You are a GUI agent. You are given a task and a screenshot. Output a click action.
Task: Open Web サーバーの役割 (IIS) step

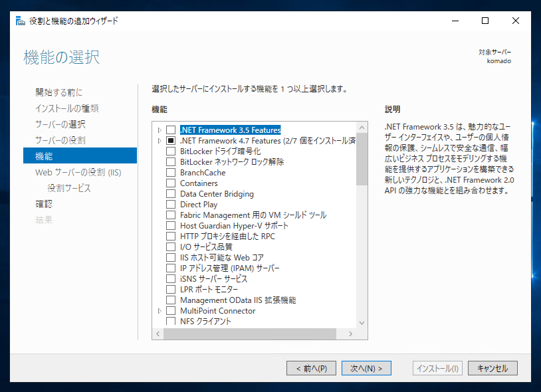[x=78, y=172]
